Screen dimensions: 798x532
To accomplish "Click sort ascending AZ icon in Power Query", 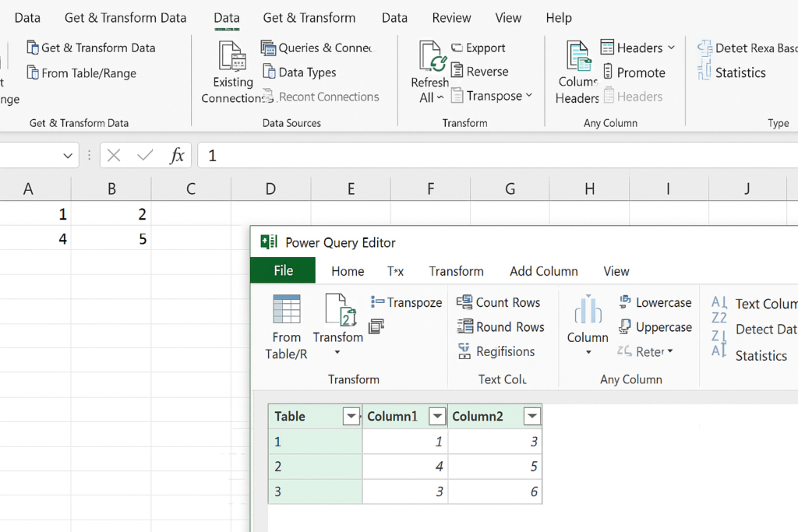I will tap(719, 310).
